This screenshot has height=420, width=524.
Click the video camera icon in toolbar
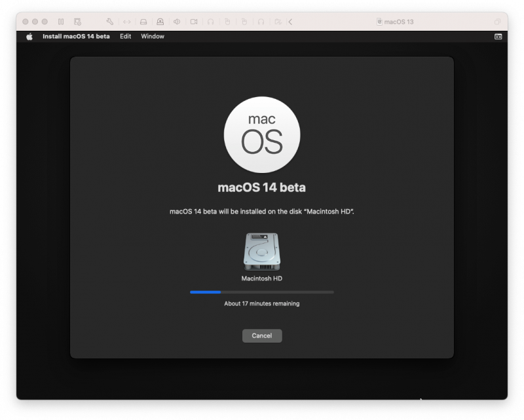[194, 22]
